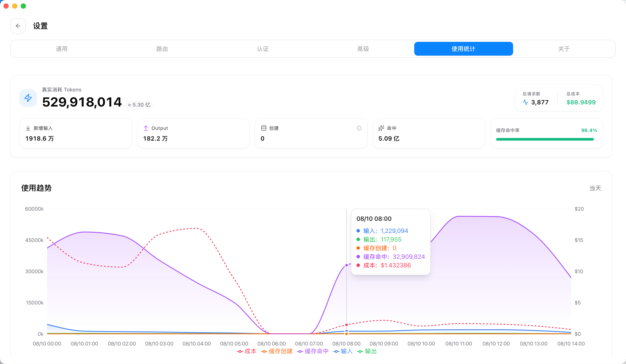Viewport: 626px width, 364px height.
Task: Switch to the 通用 tab
Action: pyautogui.click(x=62, y=49)
